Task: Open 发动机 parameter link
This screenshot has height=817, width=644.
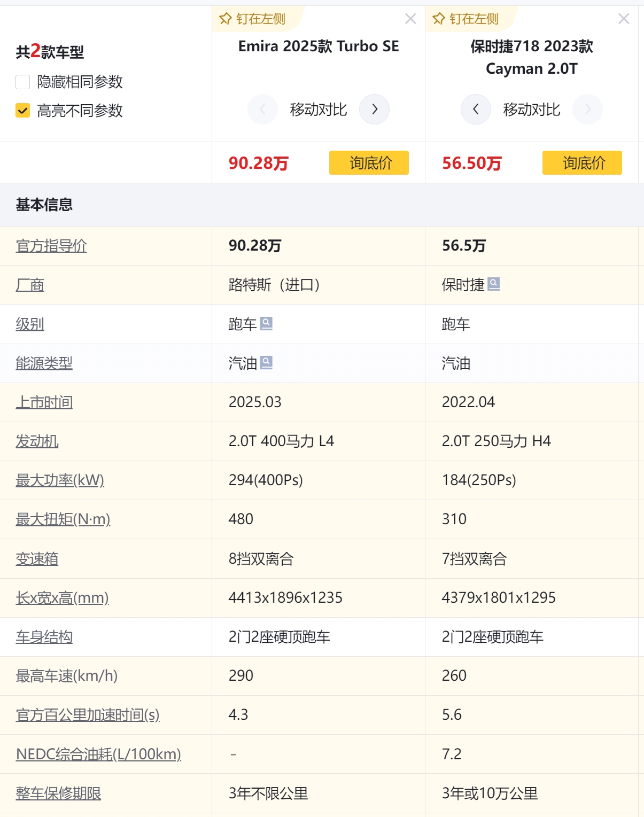Action: point(37,441)
